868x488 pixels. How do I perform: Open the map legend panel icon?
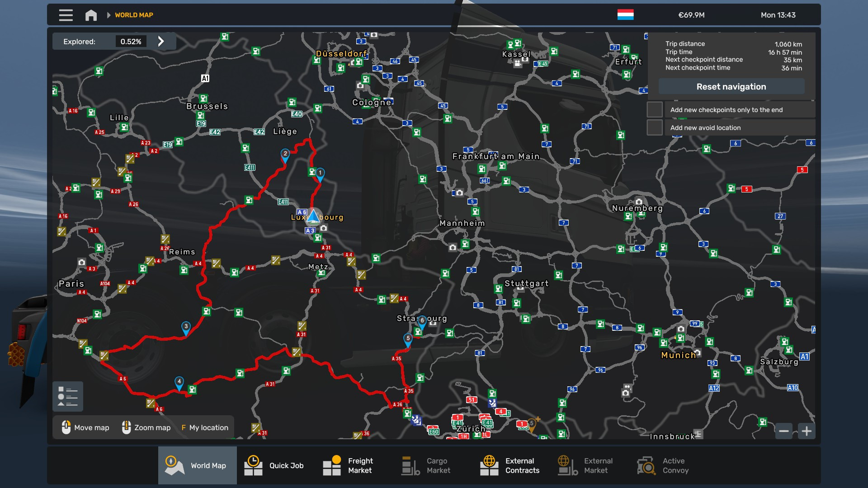click(x=68, y=396)
